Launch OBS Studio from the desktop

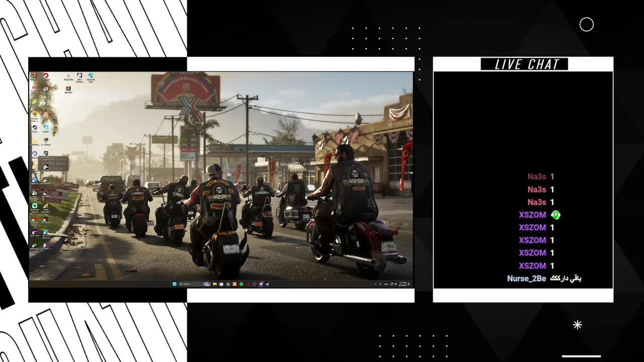(x=46, y=194)
